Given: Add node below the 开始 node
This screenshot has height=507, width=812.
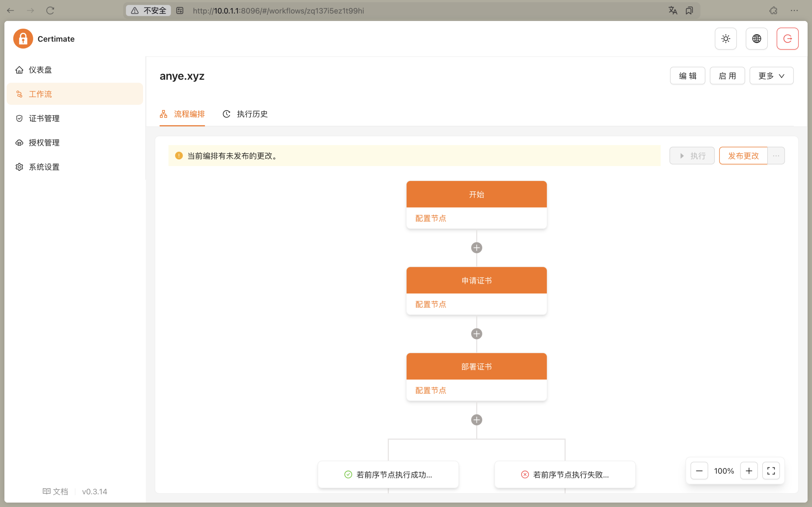Looking at the screenshot, I should coord(476,248).
